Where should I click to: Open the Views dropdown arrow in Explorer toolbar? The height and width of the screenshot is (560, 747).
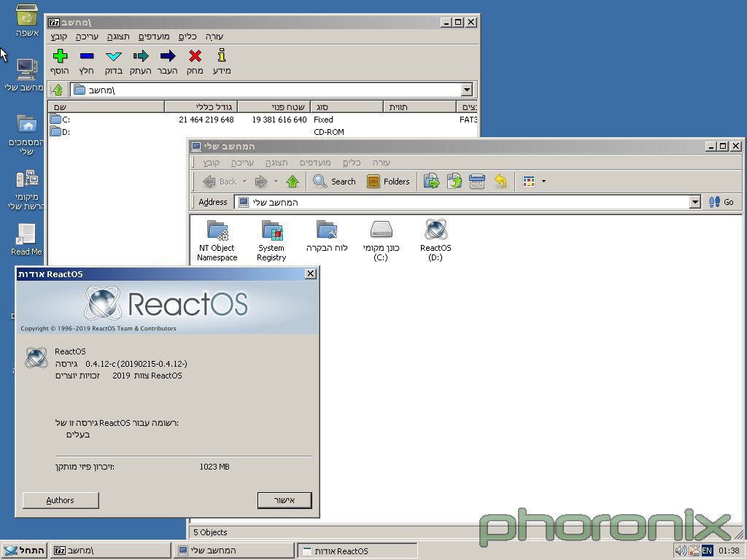point(543,182)
